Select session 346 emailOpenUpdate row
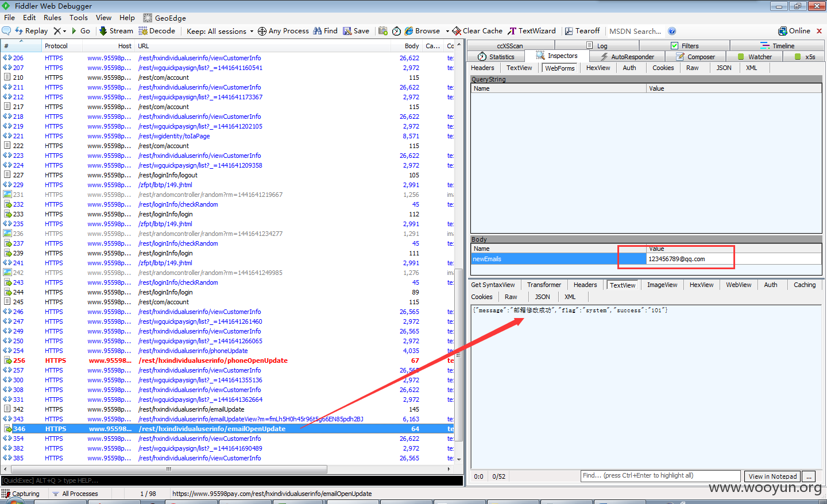827x504 pixels. click(x=227, y=429)
